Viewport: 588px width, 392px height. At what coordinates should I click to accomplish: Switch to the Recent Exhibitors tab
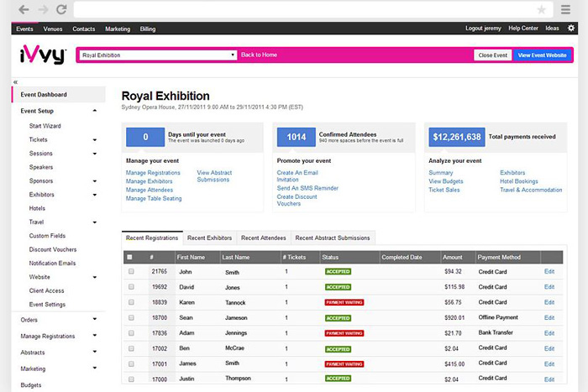pyautogui.click(x=210, y=238)
